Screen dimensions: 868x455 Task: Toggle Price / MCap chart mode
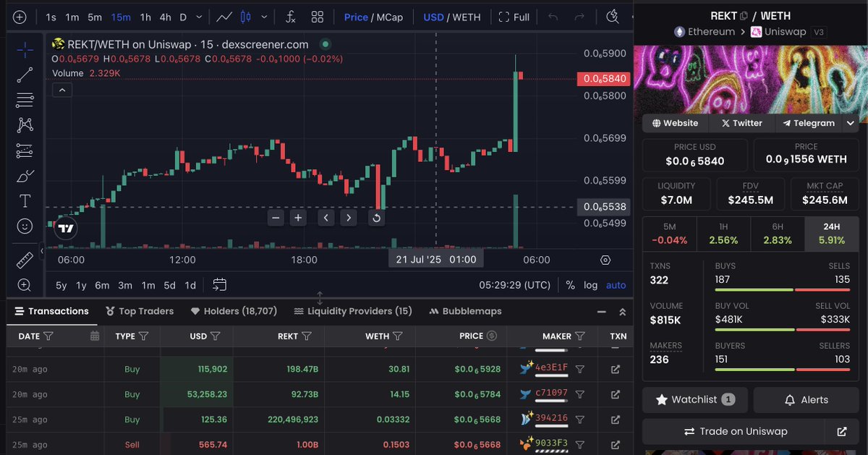pos(374,17)
